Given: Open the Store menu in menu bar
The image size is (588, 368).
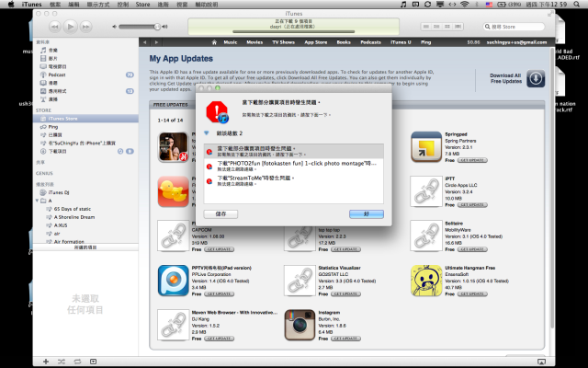Looking at the screenshot, I should (x=143, y=5).
